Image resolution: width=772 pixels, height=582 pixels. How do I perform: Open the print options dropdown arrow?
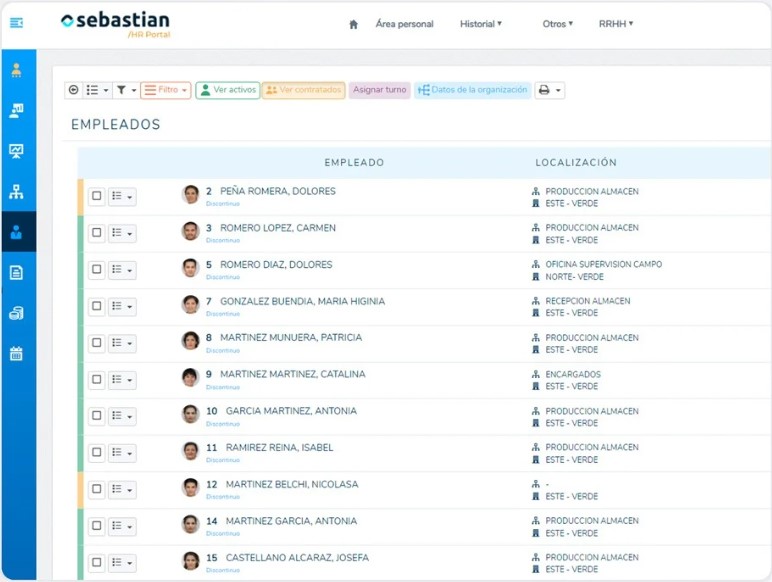558,91
